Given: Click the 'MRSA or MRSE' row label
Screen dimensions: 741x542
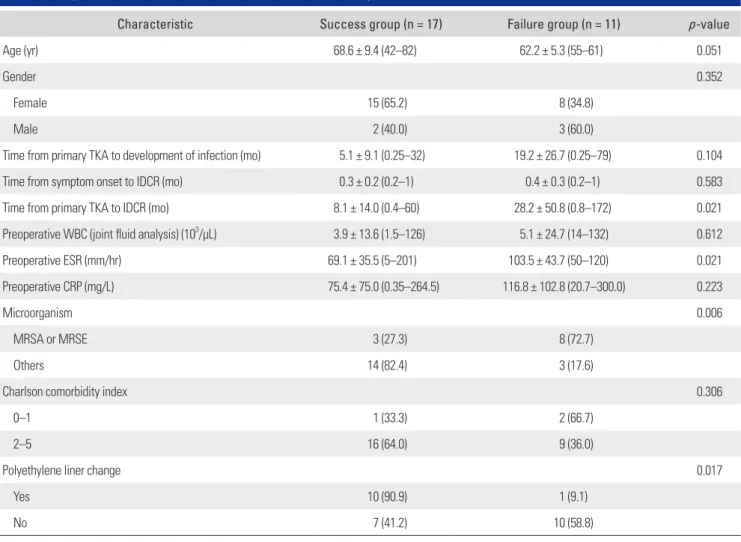Looking at the screenshot, I should click(50, 339).
